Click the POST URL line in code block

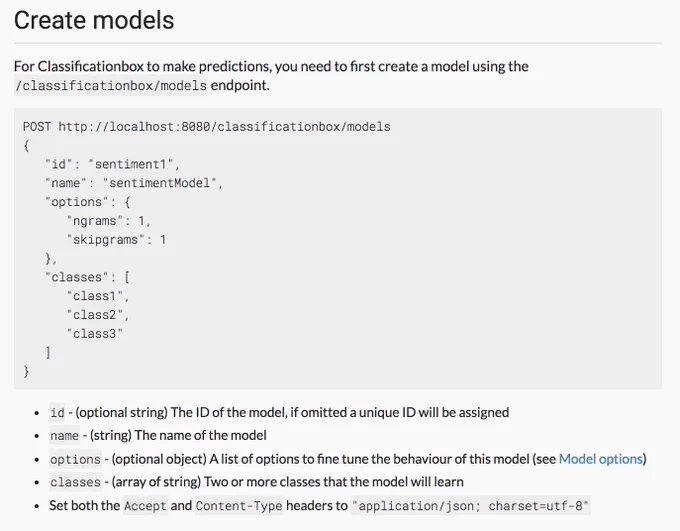coord(207,127)
